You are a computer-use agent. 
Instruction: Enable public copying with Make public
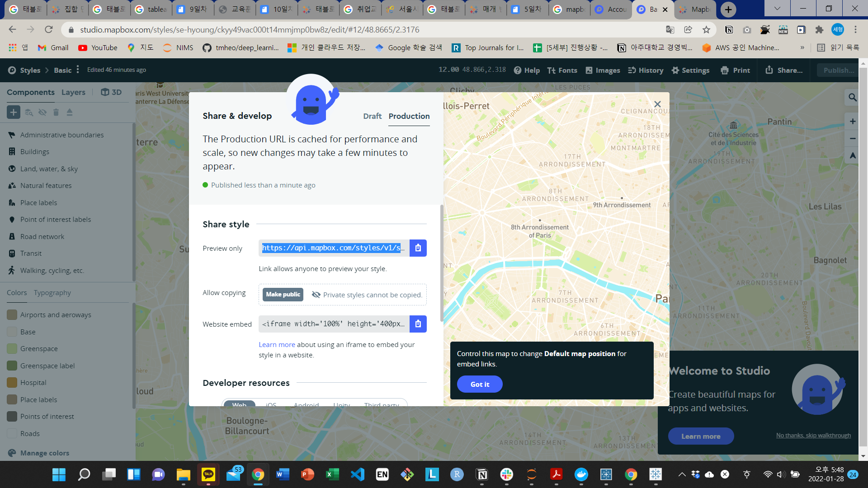283,294
